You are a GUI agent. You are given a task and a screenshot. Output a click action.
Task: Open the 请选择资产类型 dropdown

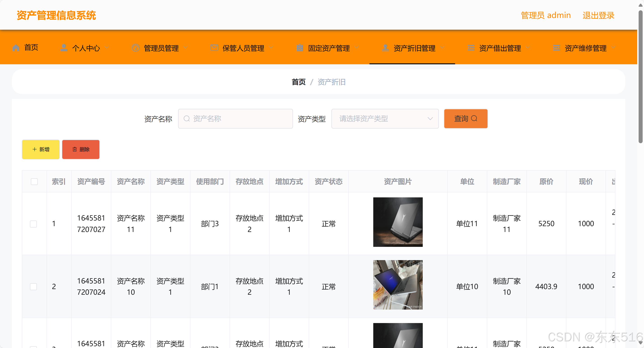(x=385, y=118)
